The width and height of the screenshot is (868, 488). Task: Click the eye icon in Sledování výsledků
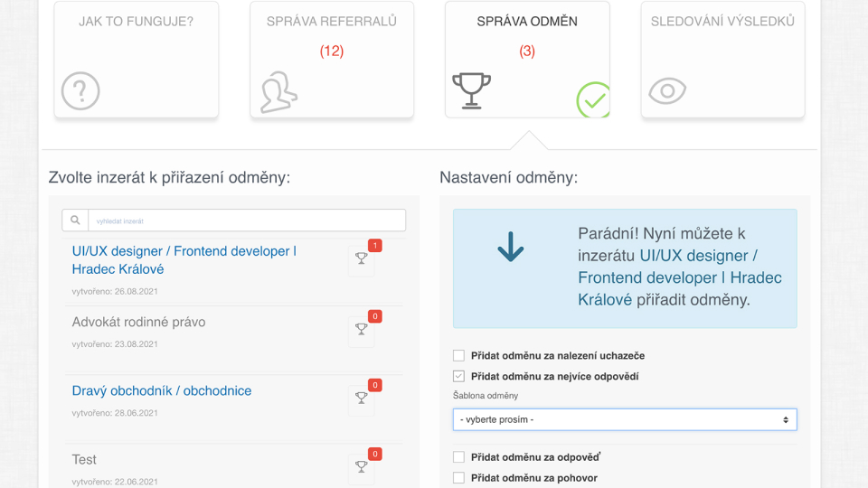(668, 90)
